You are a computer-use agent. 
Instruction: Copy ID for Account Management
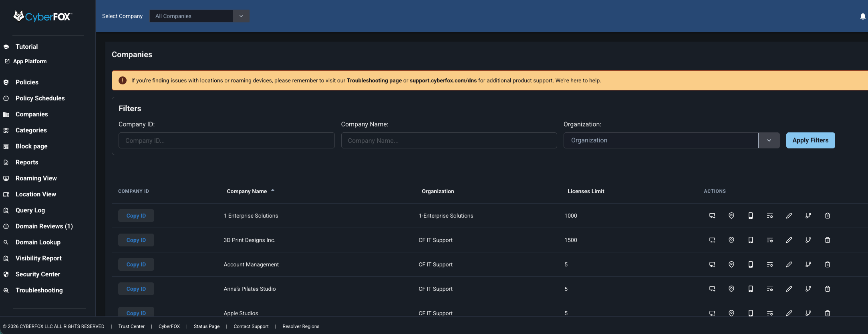click(x=136, y=264)
